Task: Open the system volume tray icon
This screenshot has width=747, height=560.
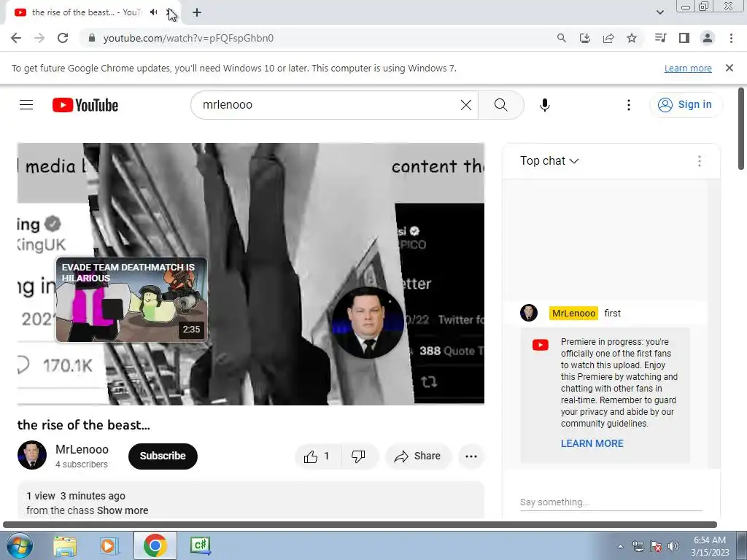Action: pos(673,547)
